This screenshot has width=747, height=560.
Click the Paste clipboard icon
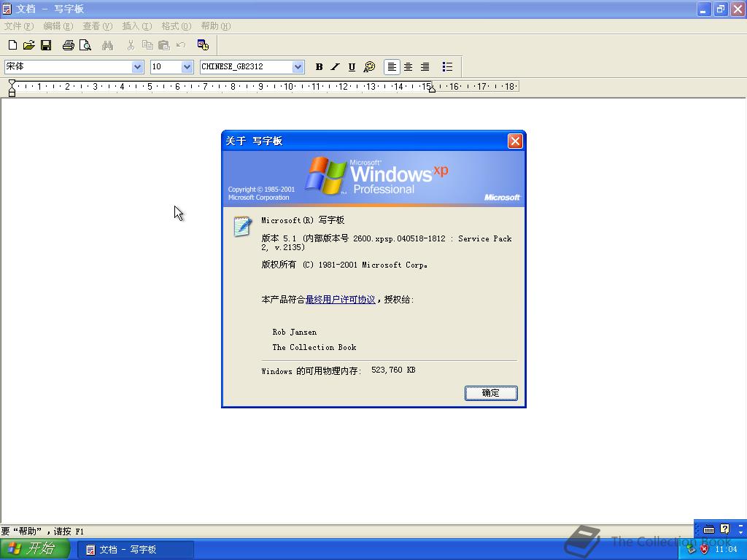[x=164, y=45]
